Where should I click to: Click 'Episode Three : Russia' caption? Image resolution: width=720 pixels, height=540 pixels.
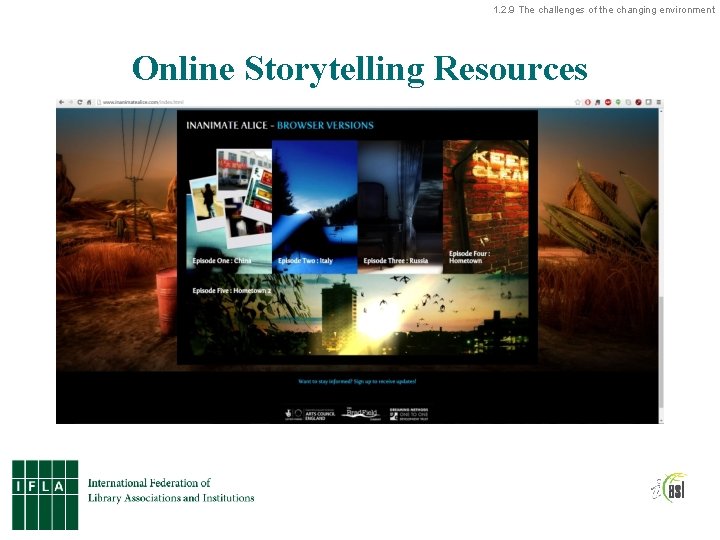click(x=395, y=261)
